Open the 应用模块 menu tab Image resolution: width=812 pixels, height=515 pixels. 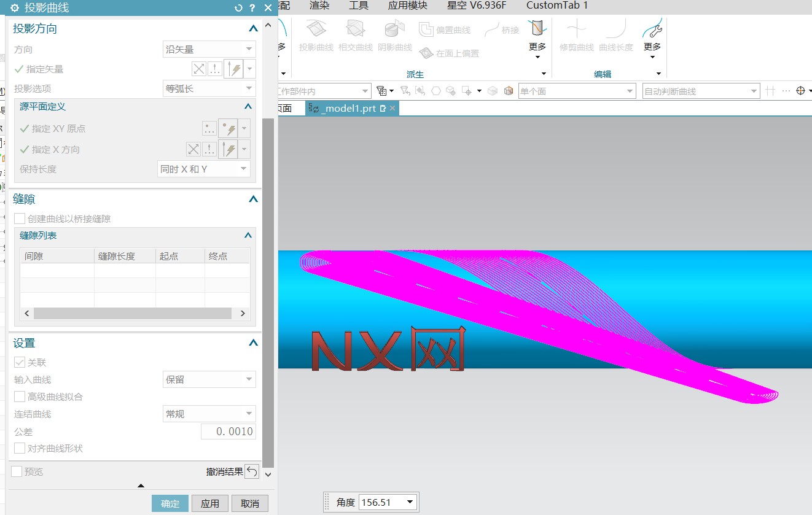click(408, 6)
